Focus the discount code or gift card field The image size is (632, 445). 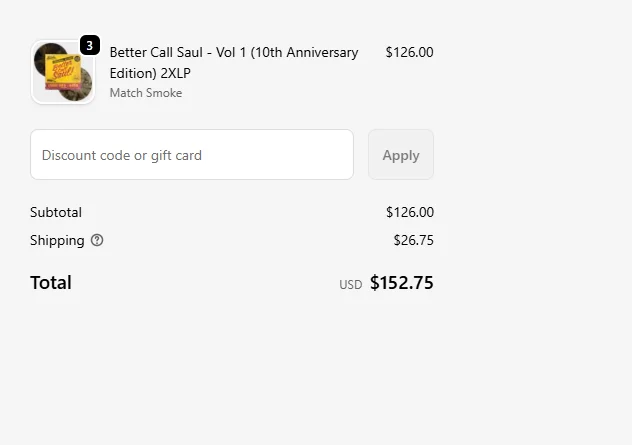click(x=192, y=155)
